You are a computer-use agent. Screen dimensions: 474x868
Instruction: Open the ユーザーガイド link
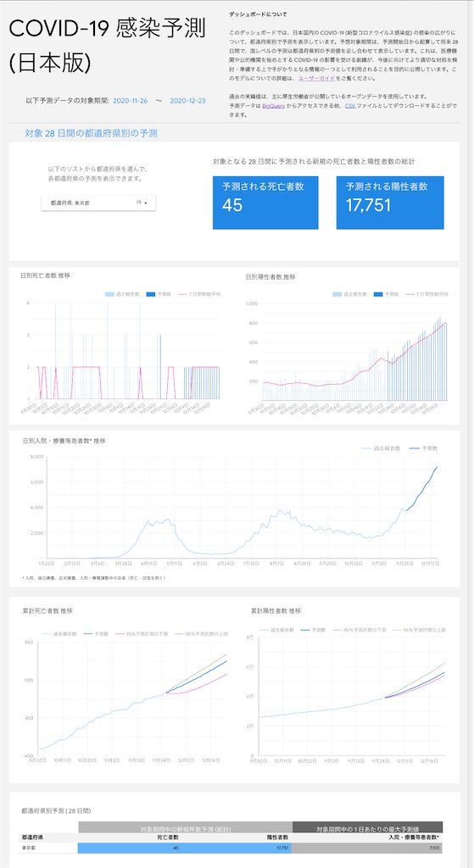(x=317, y=79)
